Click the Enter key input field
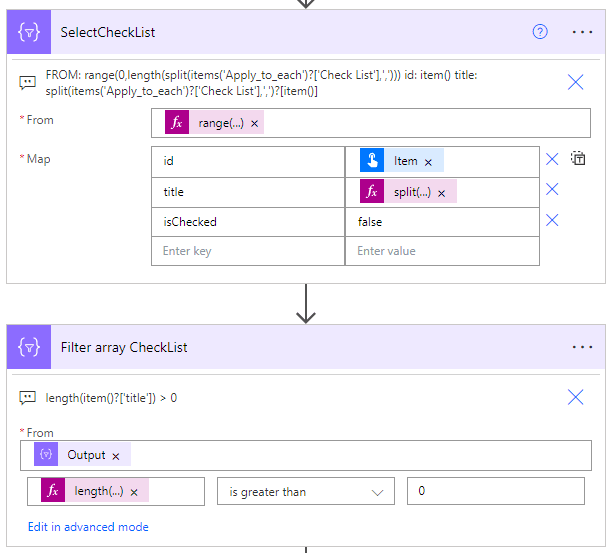 point(247,251)
